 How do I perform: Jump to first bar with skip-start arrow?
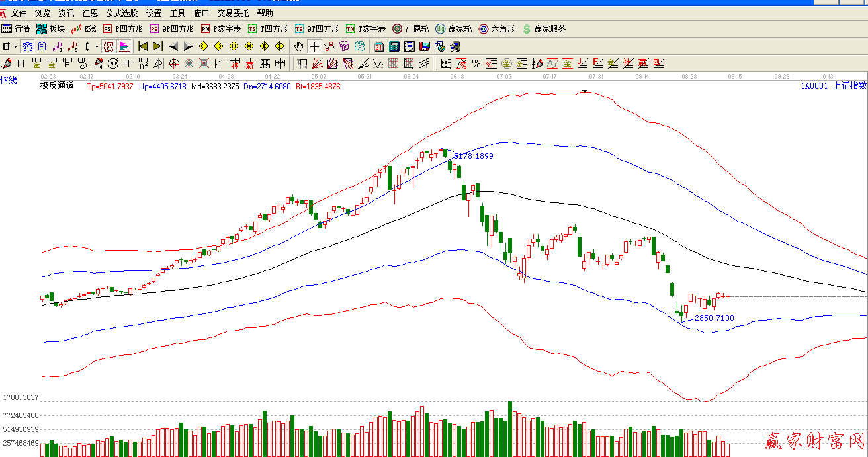tap(142, 46)
